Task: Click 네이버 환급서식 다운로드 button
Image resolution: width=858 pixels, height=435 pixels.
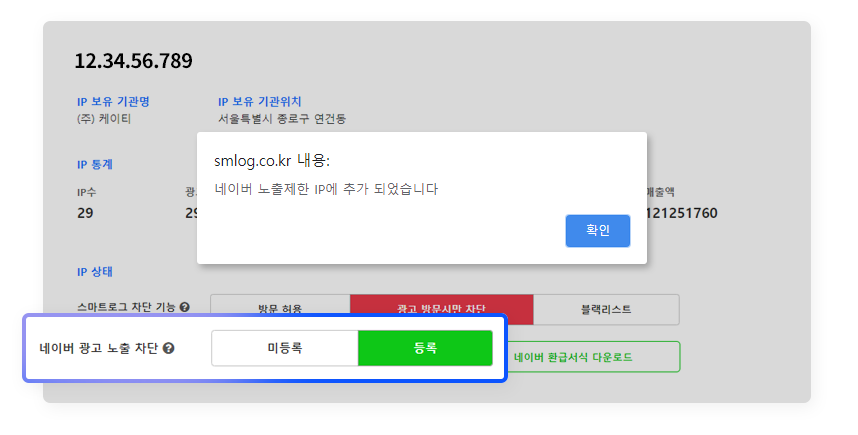Action: point(594,357)
